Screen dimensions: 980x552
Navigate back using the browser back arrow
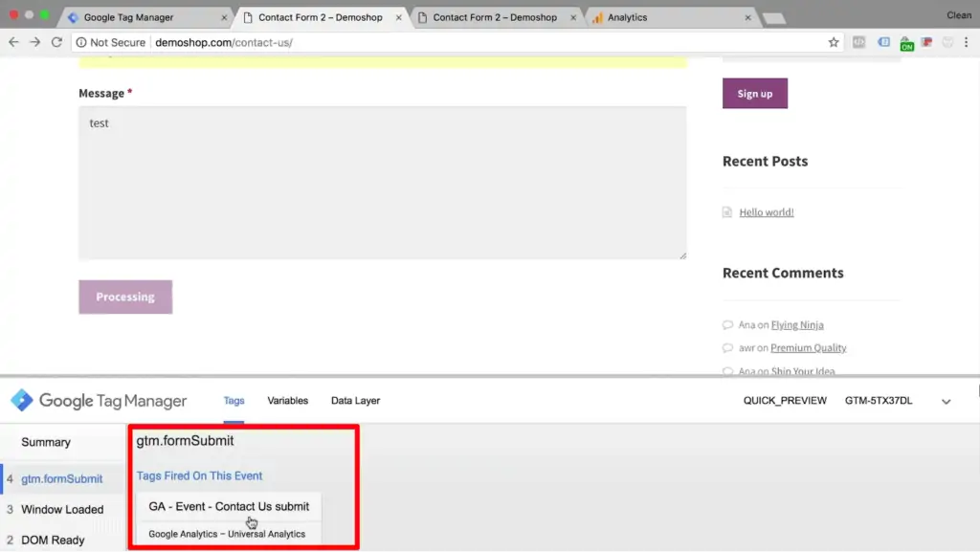[x=13, y=42]
